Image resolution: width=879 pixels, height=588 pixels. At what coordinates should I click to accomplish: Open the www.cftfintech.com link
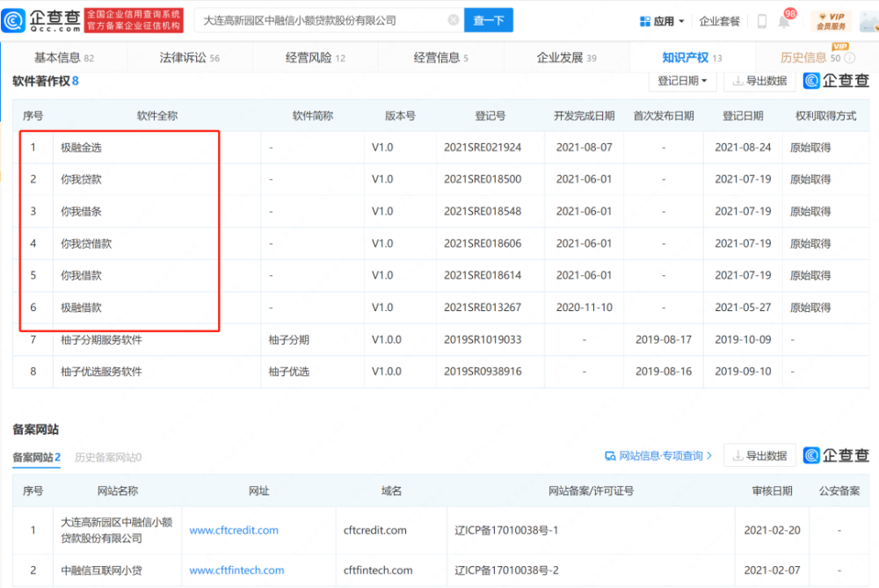tap(236, 570)
